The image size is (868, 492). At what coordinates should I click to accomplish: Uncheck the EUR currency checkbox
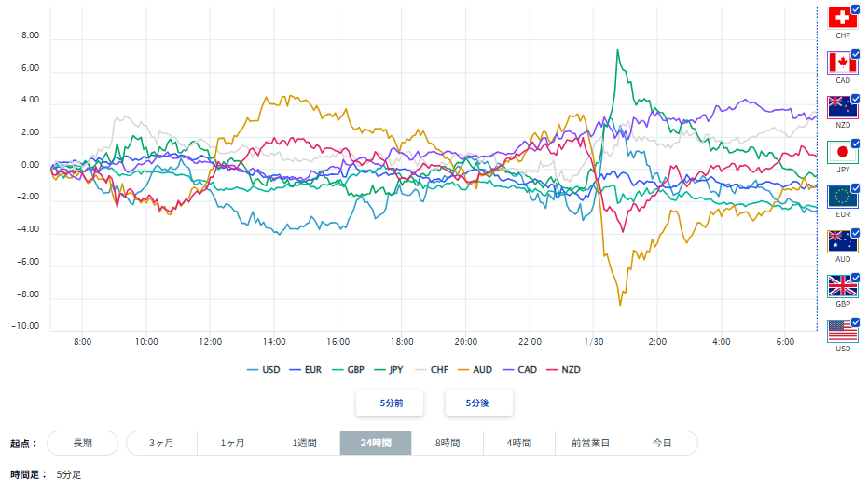pyautogui.click(x=855, y=189)
